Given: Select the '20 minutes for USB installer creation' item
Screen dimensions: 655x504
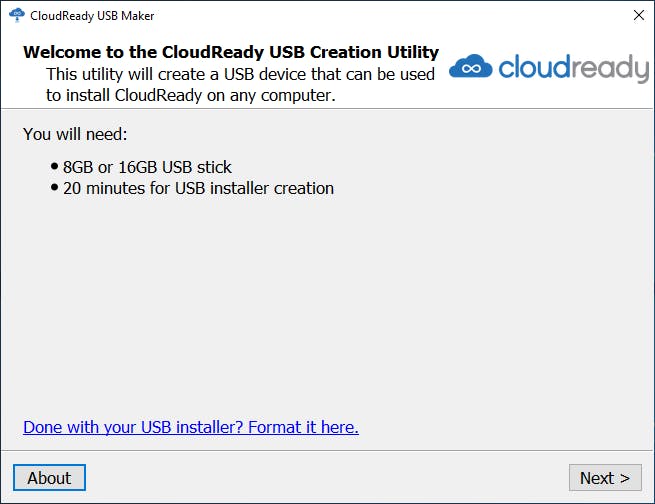Looking at the screenshot, I should (x=198, y=188).
